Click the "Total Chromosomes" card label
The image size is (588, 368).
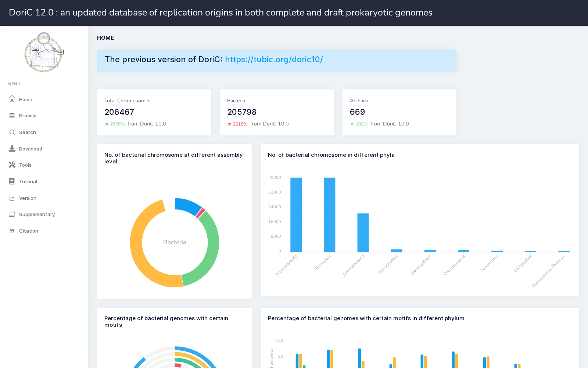128,100
